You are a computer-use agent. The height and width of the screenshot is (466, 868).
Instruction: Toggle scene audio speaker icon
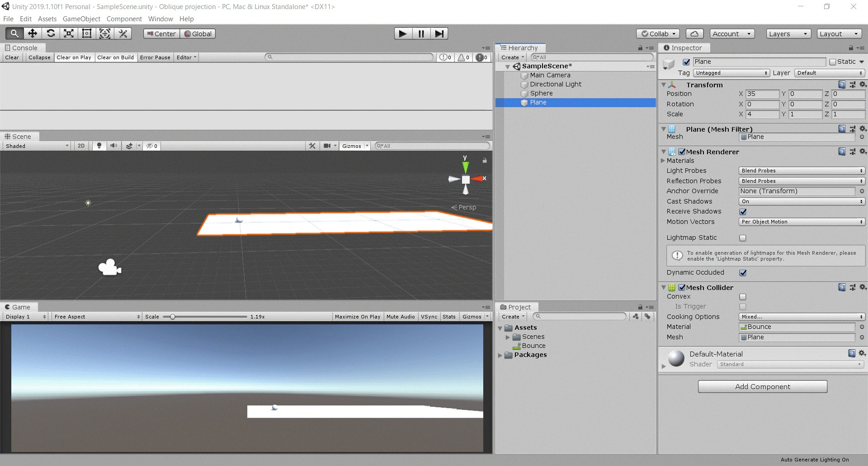tap(113, 146)
